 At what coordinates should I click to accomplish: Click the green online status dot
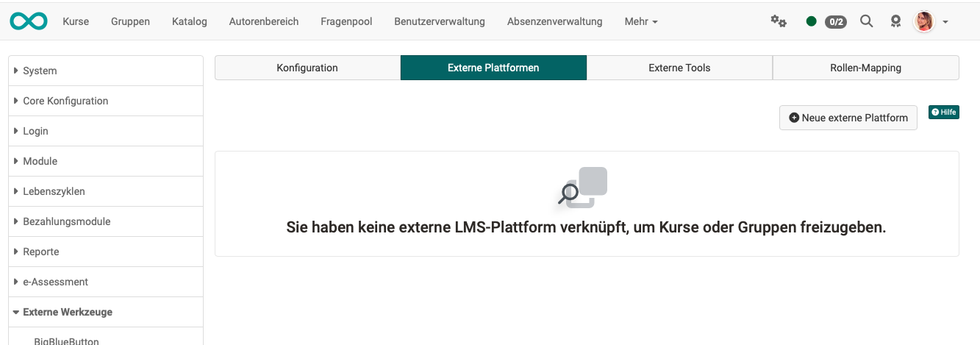click(x=812, y=21)
